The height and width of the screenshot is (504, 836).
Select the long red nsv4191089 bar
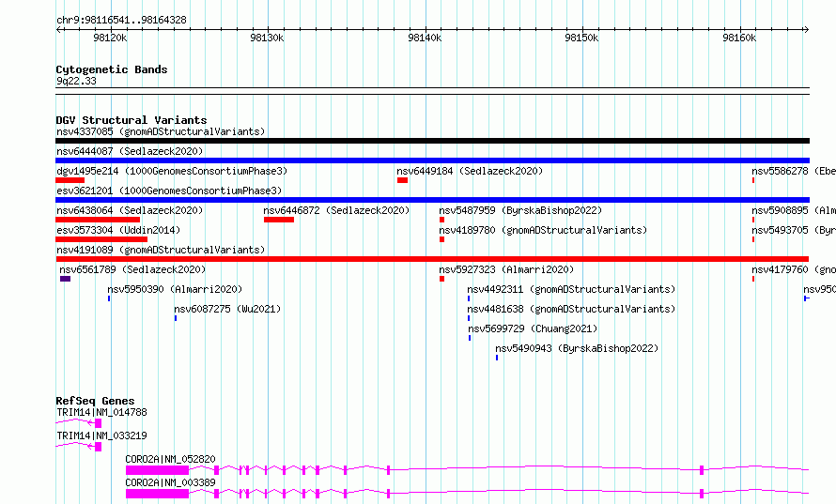point(432,259)
